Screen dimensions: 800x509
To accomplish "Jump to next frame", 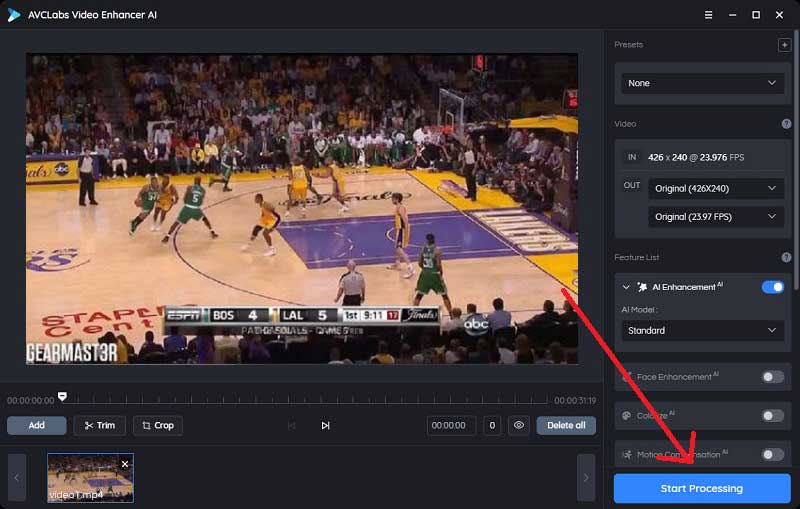I will coord(326,425).
